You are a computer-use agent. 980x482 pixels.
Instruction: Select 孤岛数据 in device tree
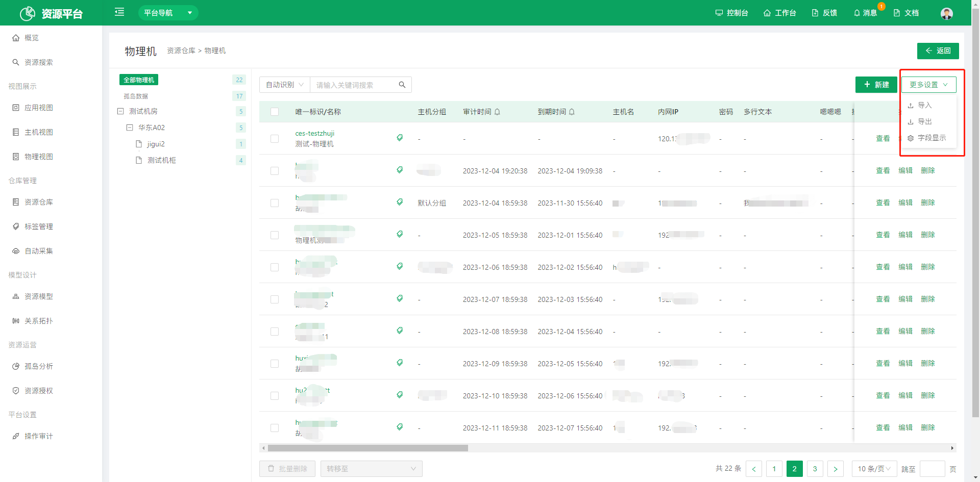coord(136,96)
